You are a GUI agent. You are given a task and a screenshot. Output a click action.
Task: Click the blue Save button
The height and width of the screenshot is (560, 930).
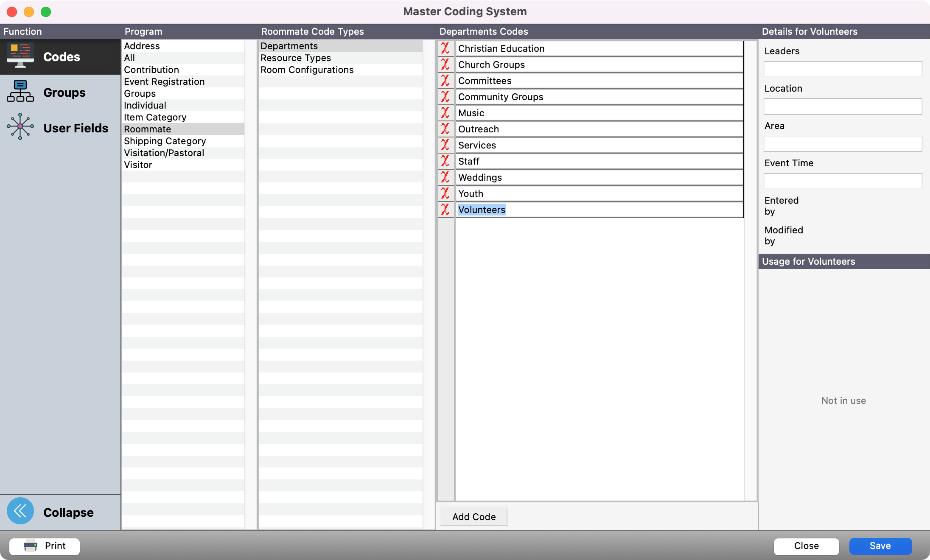(x=880, y=546)
